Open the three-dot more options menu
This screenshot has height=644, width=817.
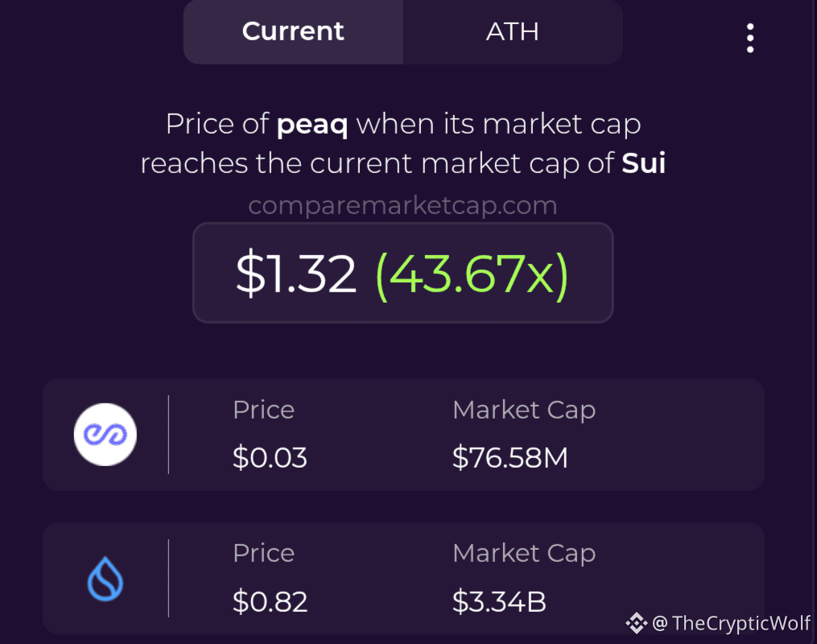coord(750,38)
